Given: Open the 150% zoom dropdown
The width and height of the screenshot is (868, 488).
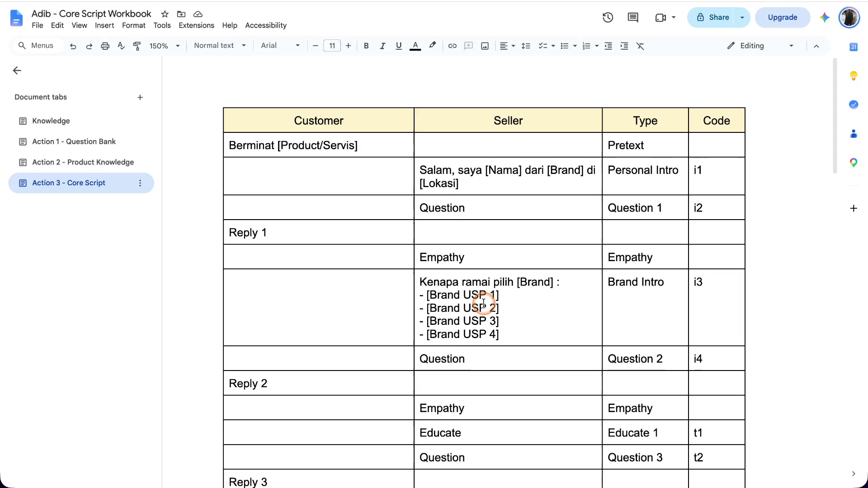Looking at the screenshot, I should pos(165,46).
